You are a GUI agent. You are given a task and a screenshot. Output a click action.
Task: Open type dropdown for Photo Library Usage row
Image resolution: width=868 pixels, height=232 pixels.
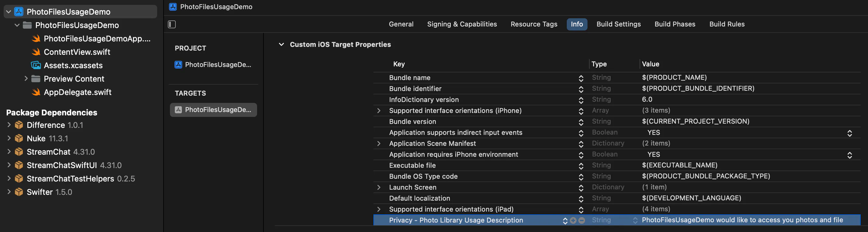[x=635, y=220]
